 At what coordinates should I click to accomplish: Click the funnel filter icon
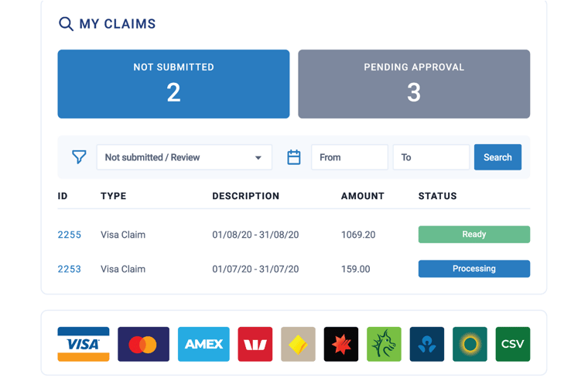79,157
